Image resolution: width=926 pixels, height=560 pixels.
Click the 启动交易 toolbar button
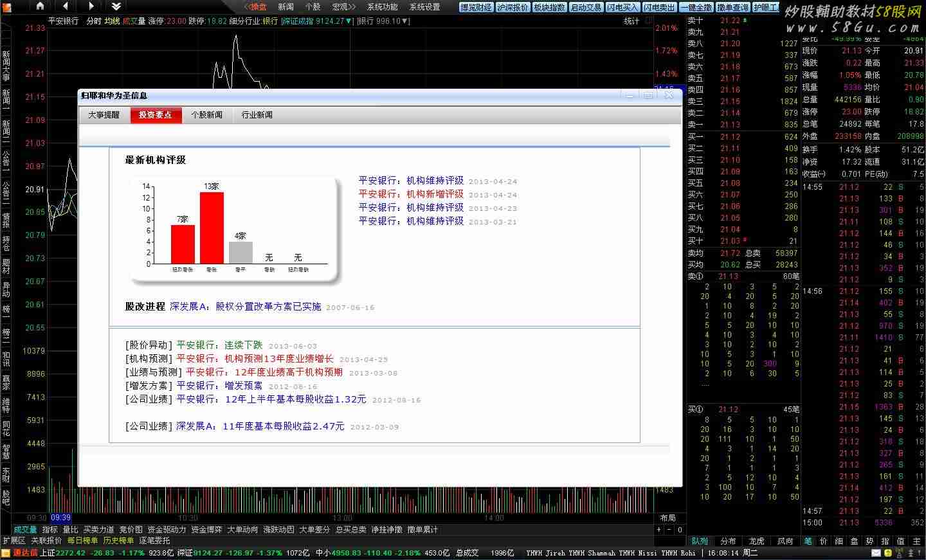pyautogui.click(x=586, y=7)
